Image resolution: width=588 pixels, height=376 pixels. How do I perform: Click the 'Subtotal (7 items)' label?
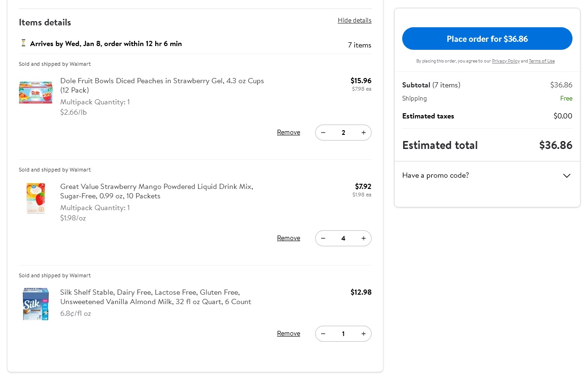431,85
